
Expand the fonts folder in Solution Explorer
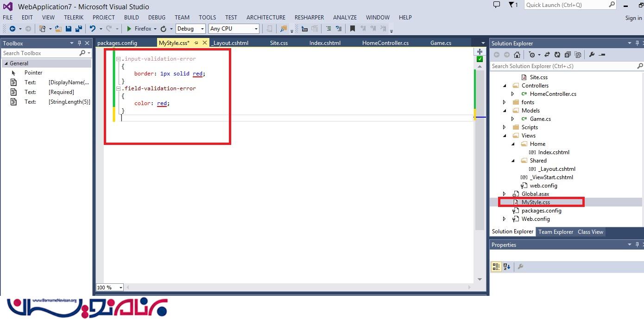(x=505, y=102)
